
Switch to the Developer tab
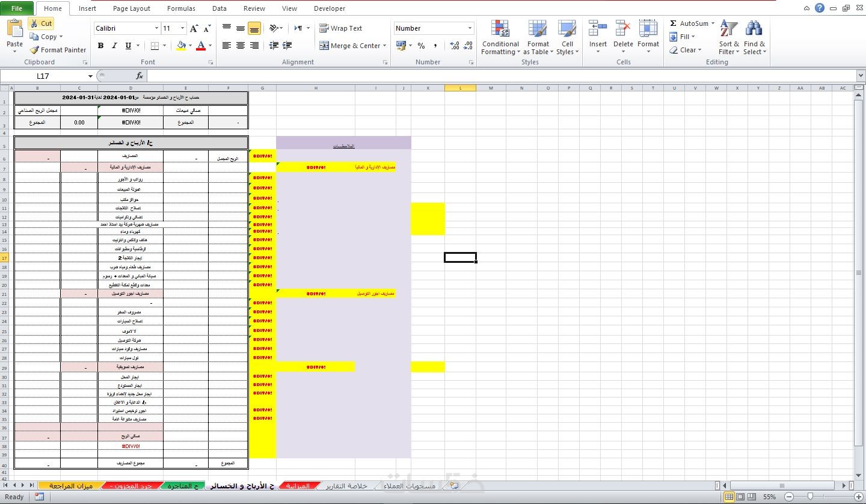(x=330, y=8)
